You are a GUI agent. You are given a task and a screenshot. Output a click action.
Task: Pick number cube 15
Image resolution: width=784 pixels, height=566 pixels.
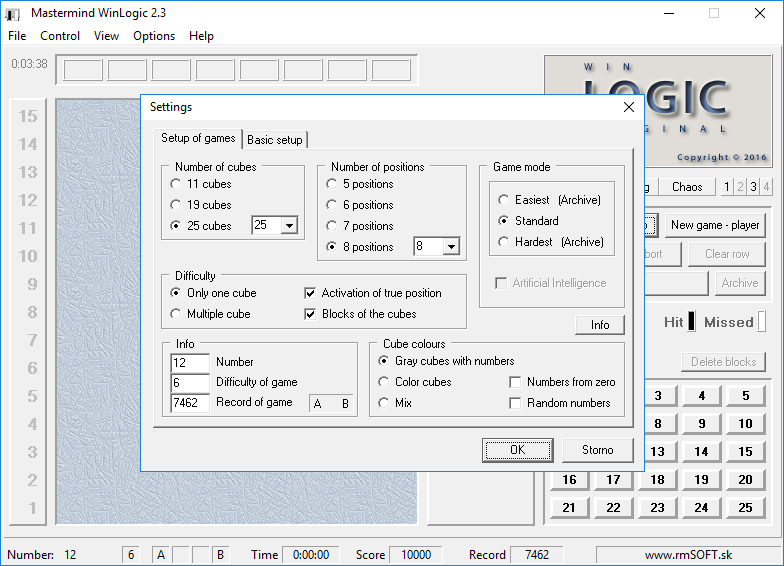tap(746, 452)
